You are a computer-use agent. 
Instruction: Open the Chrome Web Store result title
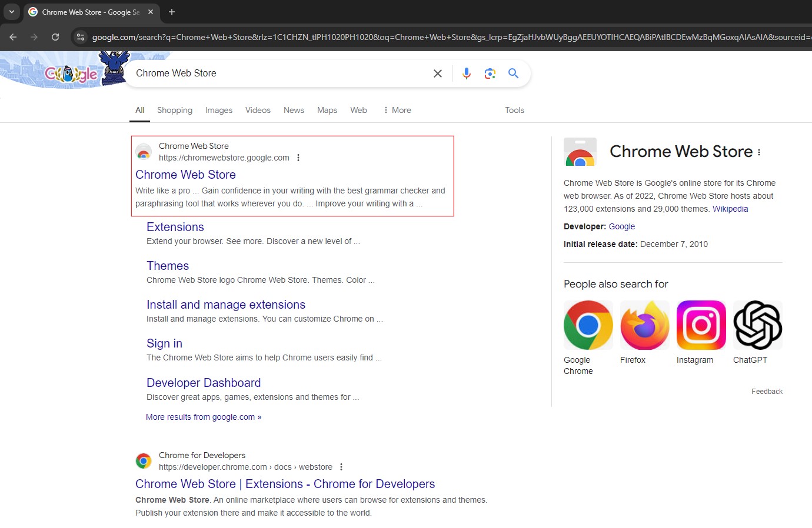185,175
